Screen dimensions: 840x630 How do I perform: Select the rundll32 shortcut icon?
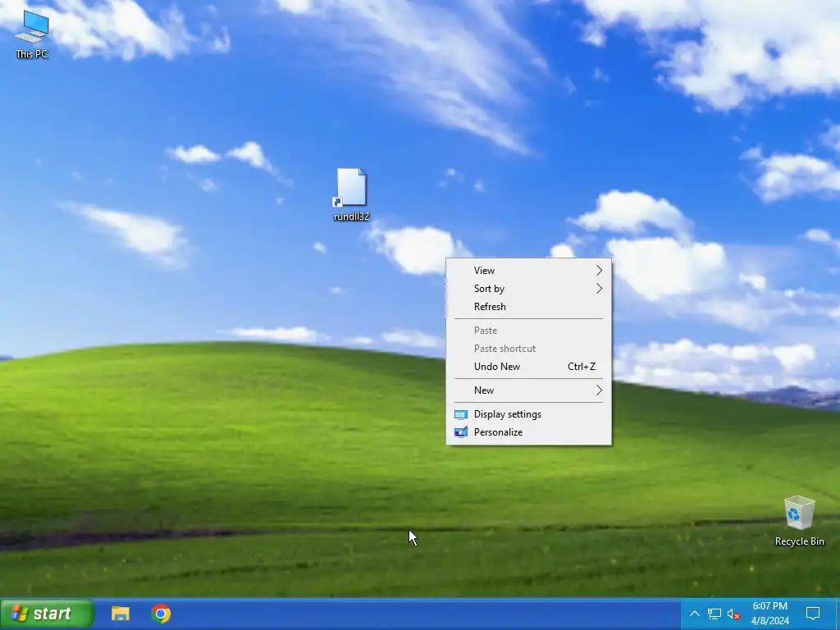click(351, 195)
